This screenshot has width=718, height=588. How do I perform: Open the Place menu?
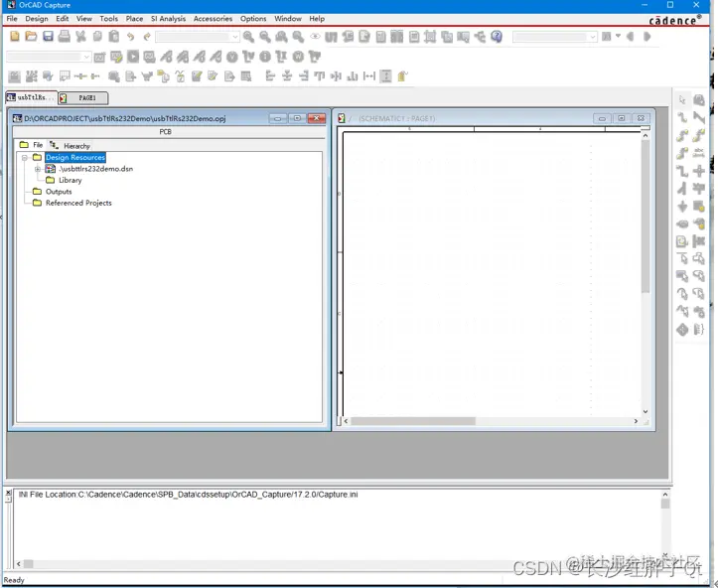(134, 19)
